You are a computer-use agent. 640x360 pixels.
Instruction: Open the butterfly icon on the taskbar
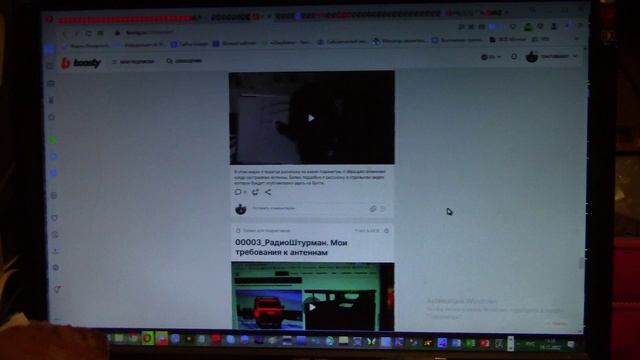pyautogui.click(x=371, y=342)
